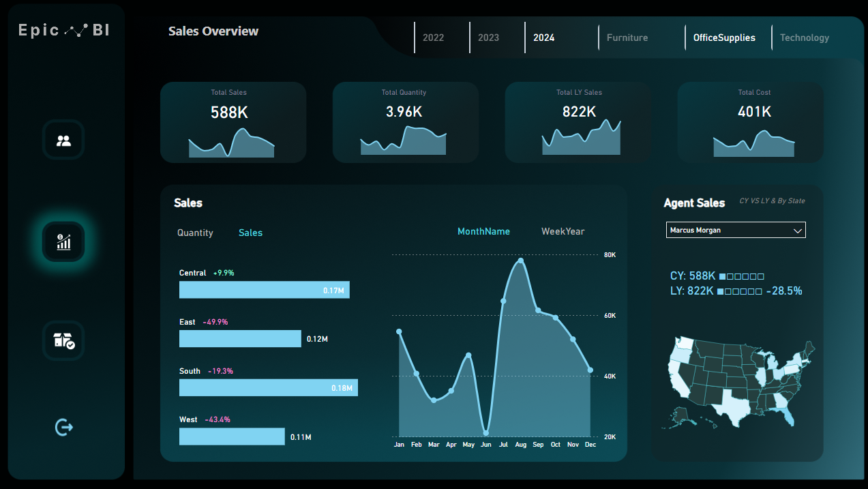Expand agent list with chevron arrow
The height and width of the screenshot is (489, 868).
pos(798,231)
